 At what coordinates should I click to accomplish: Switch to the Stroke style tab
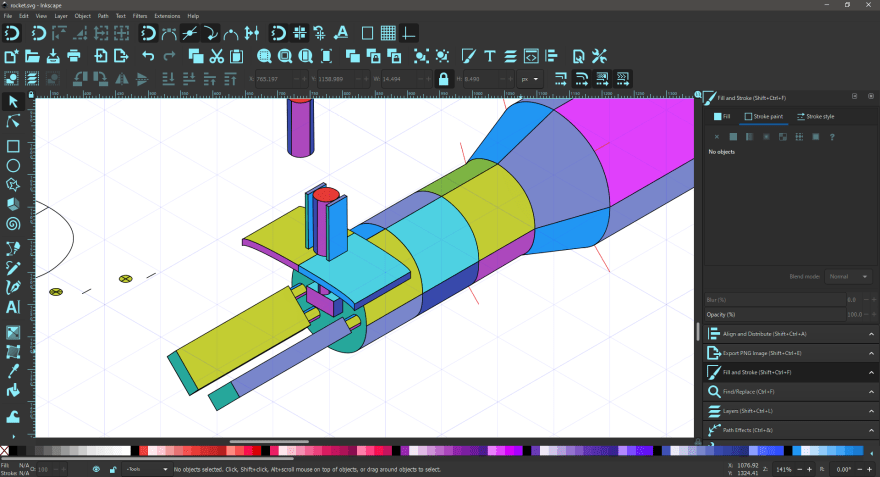coord(815,117)
